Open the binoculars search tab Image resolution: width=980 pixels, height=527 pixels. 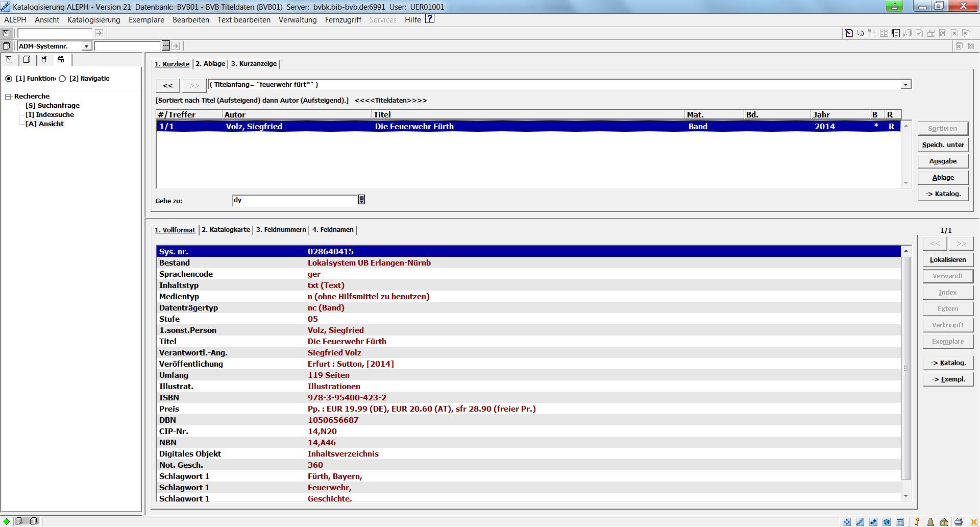click(x=61, y=60)
